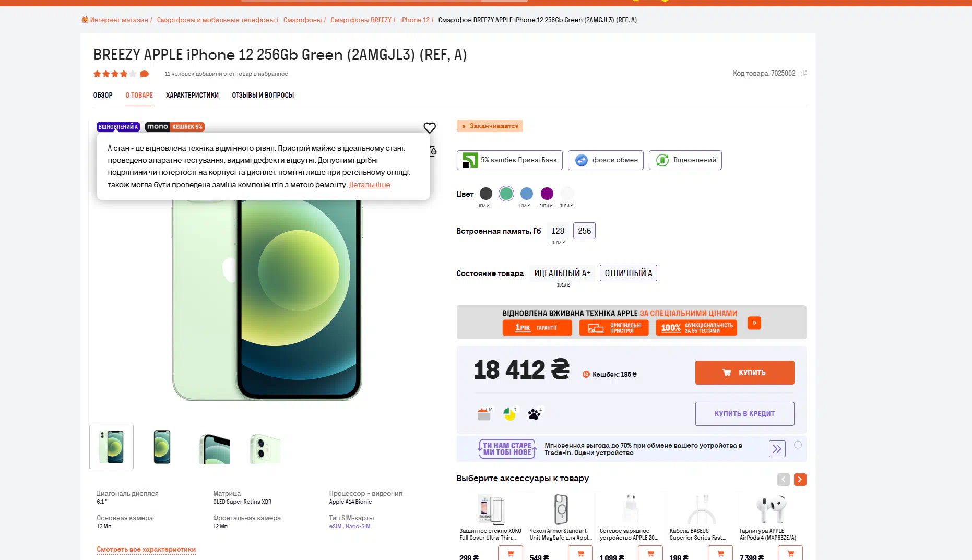This screenshot has width=972, height=560.
Task: Click the eSIM ; Nano-SIM link
Action: tap(349, 526)
